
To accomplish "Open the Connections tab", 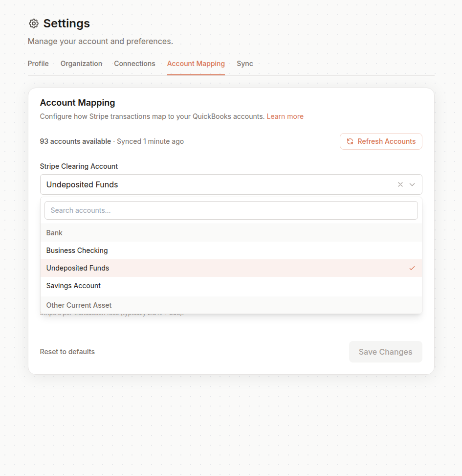I will pos(134,64).
